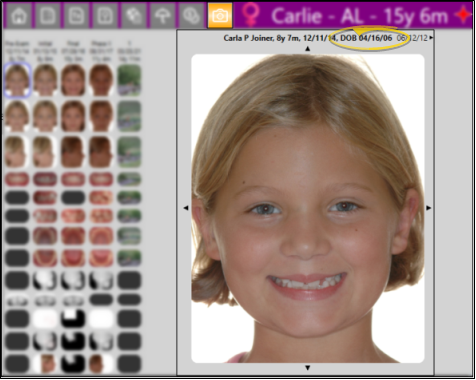Select Initial column bottom-row small face thumbnail
The width and height of the screenshot is (476, 380).
(45, 364)
